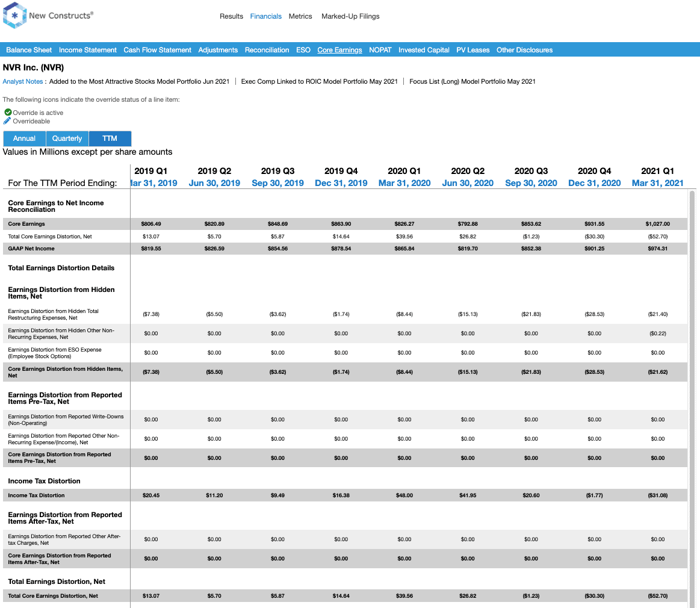Viewport: 700px width, 608px height.
Task: Click the Core Earnings row label
Action: click(26, 224)
